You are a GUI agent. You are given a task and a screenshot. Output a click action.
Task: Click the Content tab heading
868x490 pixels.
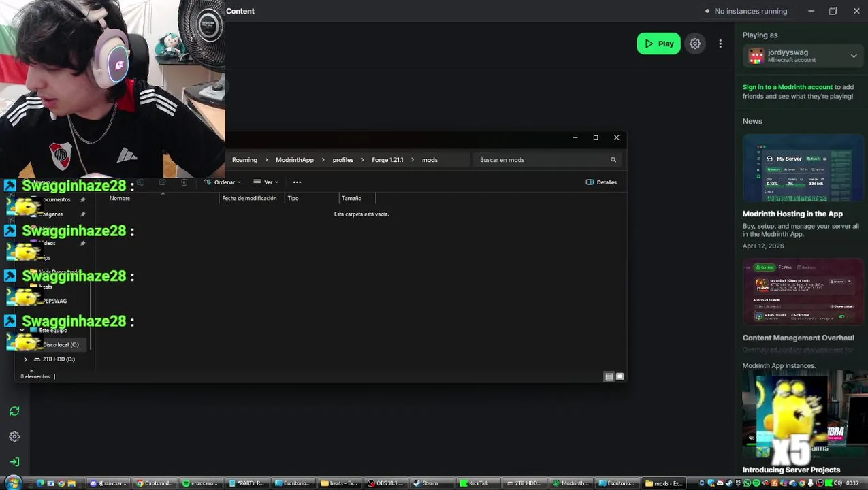click(240, 11)
